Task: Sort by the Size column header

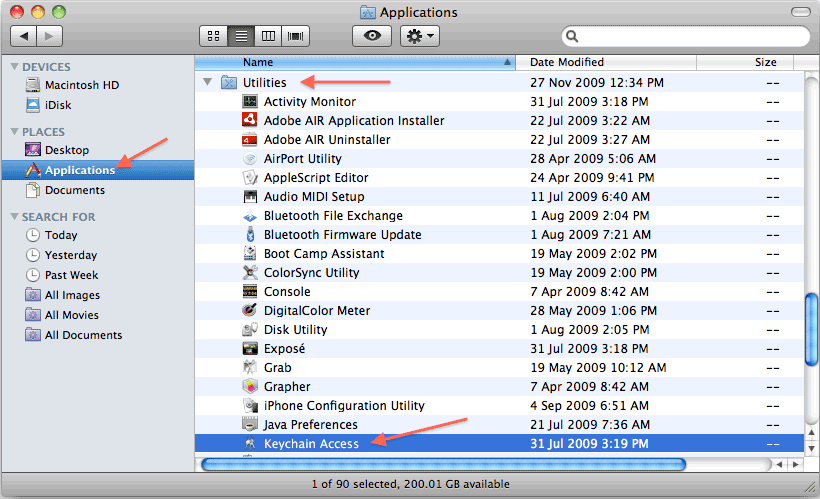Action: click(x=745, y=62)
